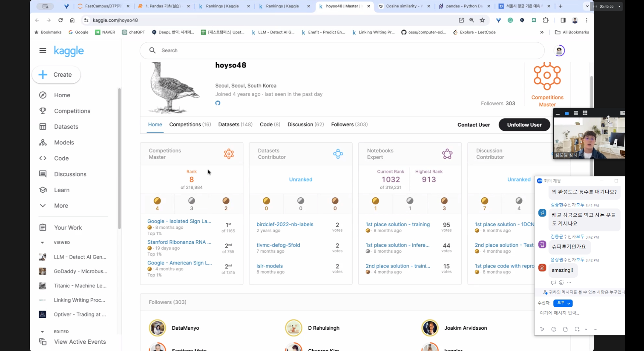The image size is (644, 351).
Task: Reload the page with refresh icon
Action: click(60, 20)
